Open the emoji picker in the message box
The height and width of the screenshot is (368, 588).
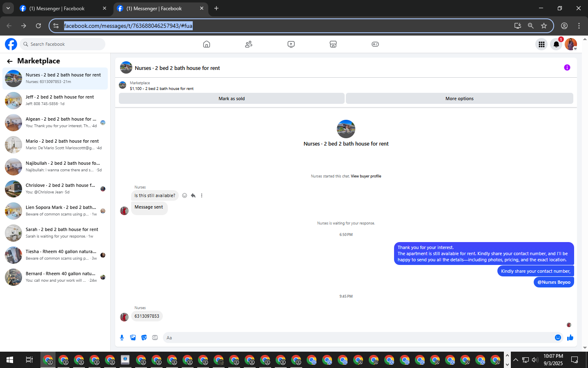[558, 337]
